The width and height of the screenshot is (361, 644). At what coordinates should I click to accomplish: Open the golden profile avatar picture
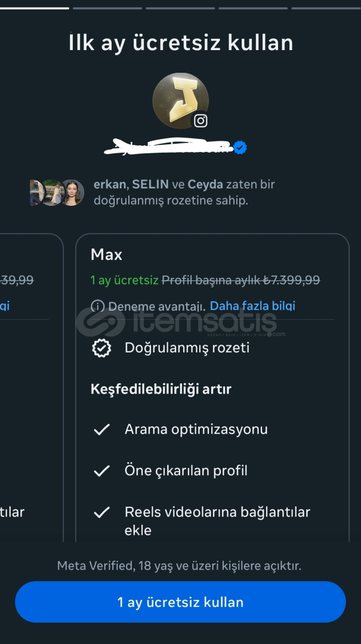tap(180, 100)
